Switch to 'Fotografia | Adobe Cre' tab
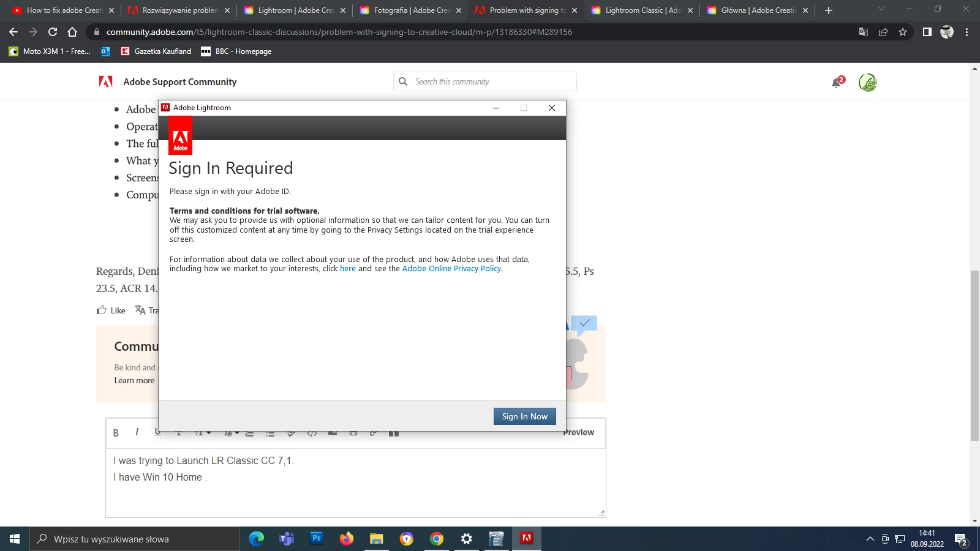The height and width of the screenshot is (551, 980). click(x=411, y=10)
